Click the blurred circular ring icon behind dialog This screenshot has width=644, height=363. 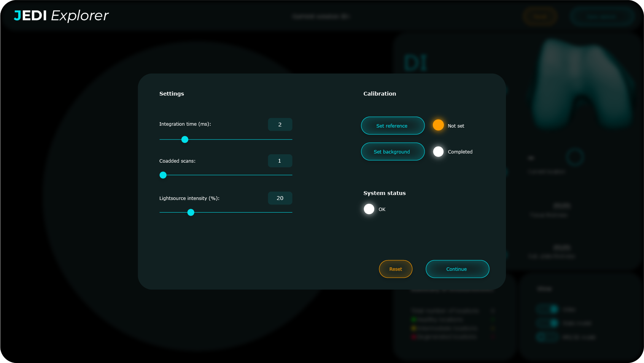pyautogui.click(x=575, y=157)
